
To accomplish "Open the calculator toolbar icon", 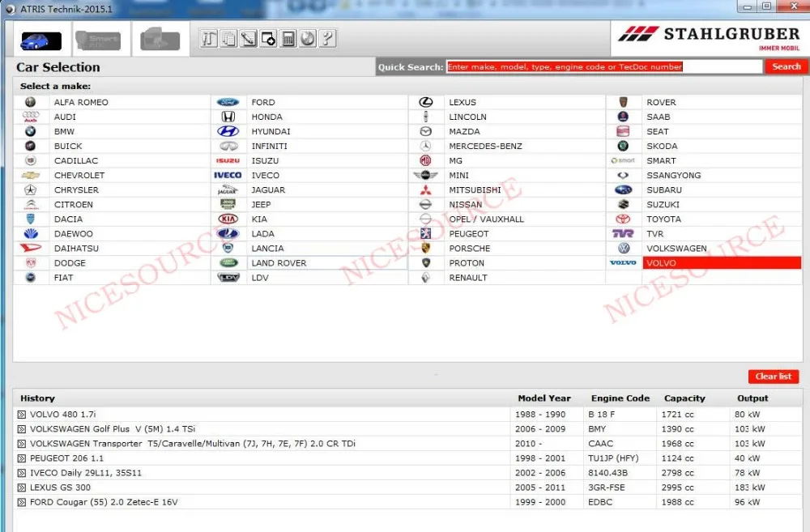I will coord(288,39).
